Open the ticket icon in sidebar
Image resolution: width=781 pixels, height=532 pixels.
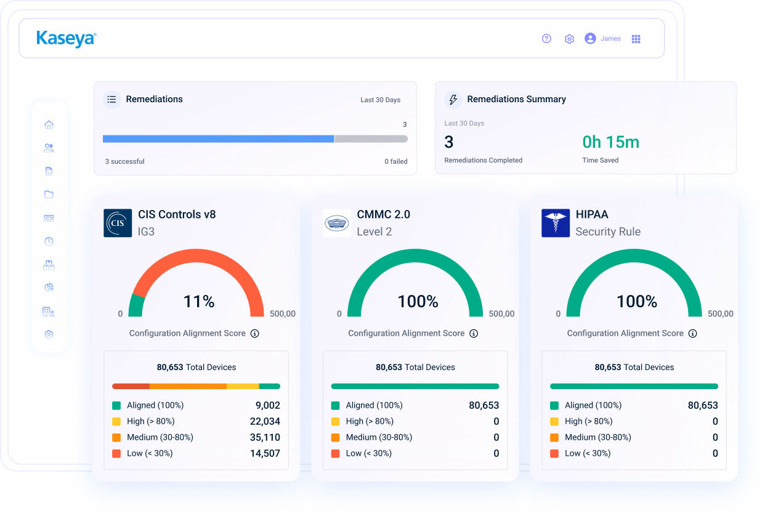pos(49,218)
